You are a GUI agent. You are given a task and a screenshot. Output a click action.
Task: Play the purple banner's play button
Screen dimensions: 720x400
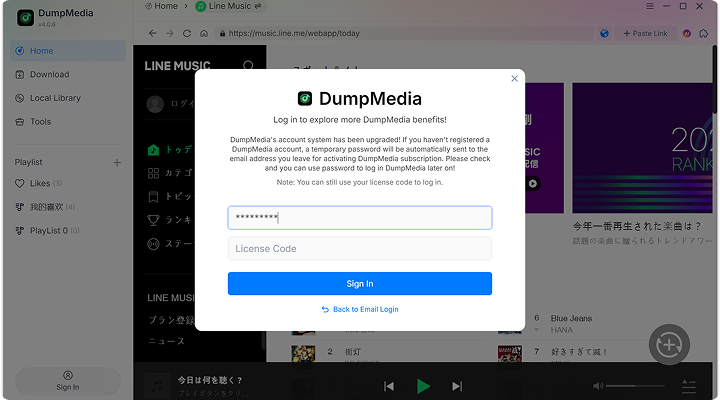coord(533,184)
